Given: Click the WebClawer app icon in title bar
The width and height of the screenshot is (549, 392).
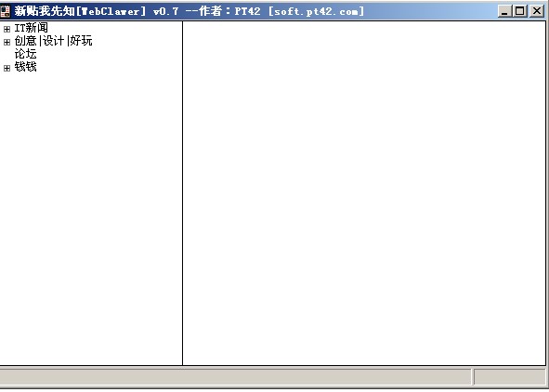Looking at the screenshot, I should click(6, 11).
